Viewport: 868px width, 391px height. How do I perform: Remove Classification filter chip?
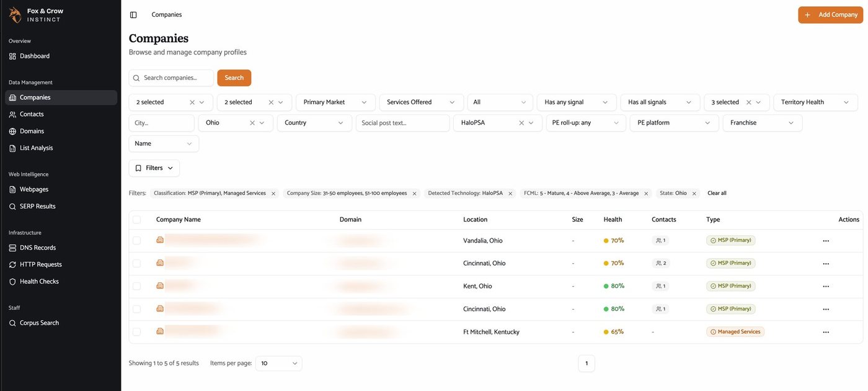[x=273, y=194]
